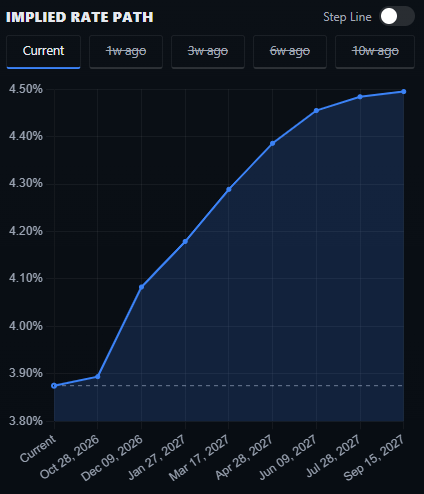Click the Oct 28, 2026 data point
This screenshot has width=424, height=494.
[x=98, y=376]
